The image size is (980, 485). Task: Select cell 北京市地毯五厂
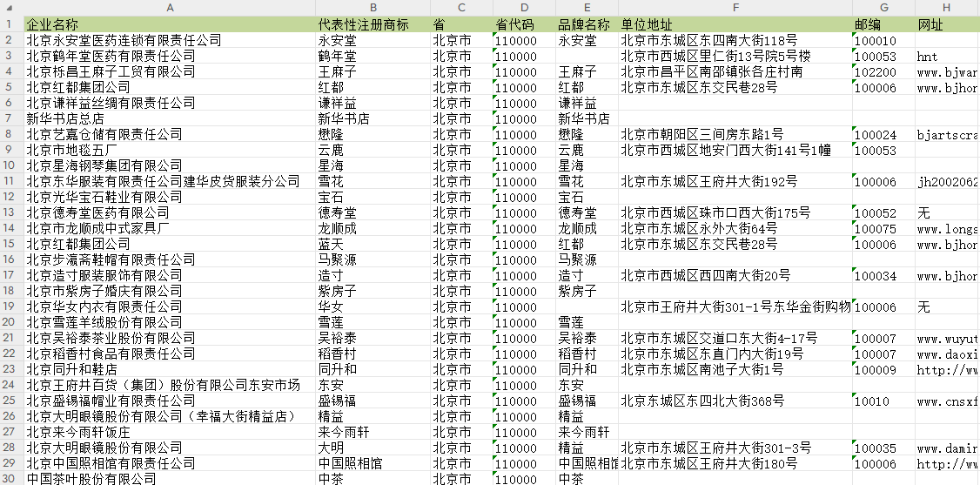coord(170,150)
